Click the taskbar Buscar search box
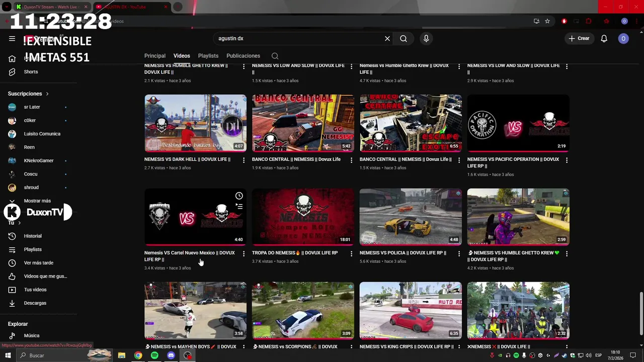Viewport: 644px width, 362px height. (64, 355)
